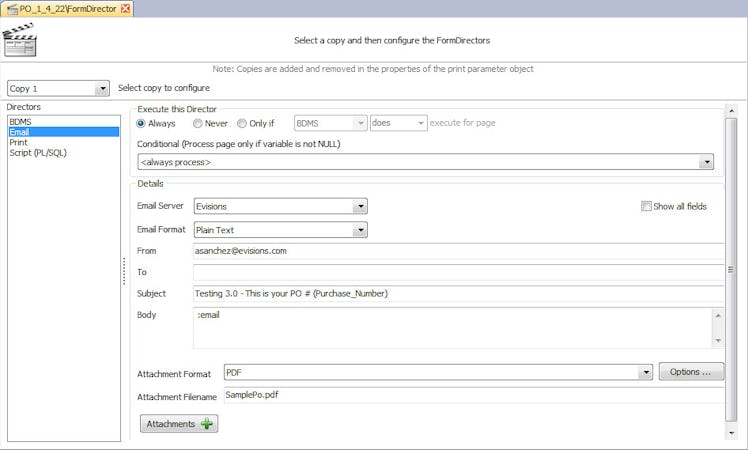748x450 pixels.
Task: Enable the Show all fields checkbox
Action: point(647,207)
